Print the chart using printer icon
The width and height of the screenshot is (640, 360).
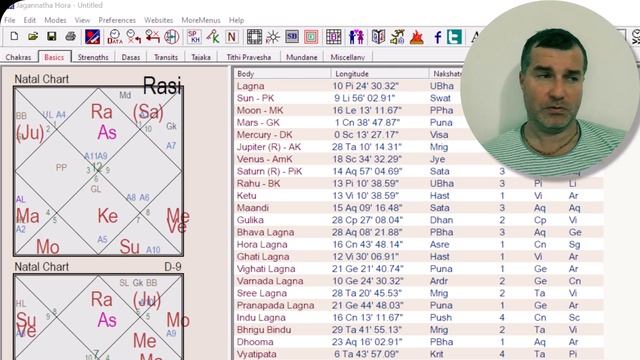pos(71,37)
